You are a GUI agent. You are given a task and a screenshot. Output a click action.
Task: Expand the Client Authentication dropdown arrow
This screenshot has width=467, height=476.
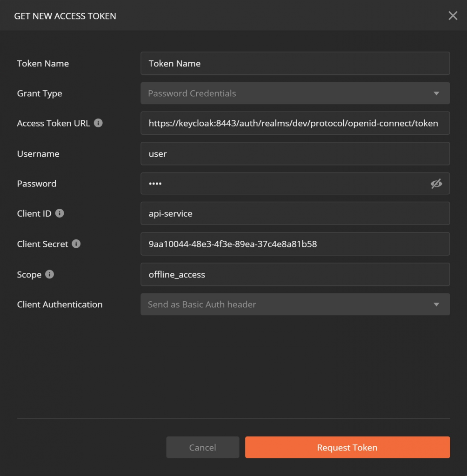pyautogui.click(x=436, y=304)
